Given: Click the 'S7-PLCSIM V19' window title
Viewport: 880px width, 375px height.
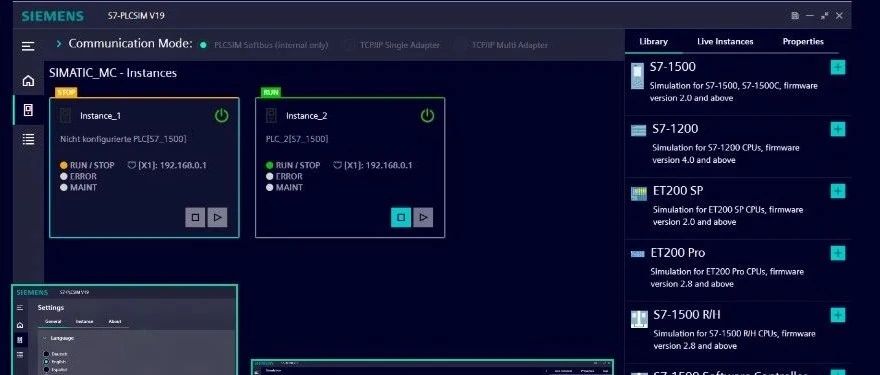Looking at the screenshot, I should pos(136,16).
